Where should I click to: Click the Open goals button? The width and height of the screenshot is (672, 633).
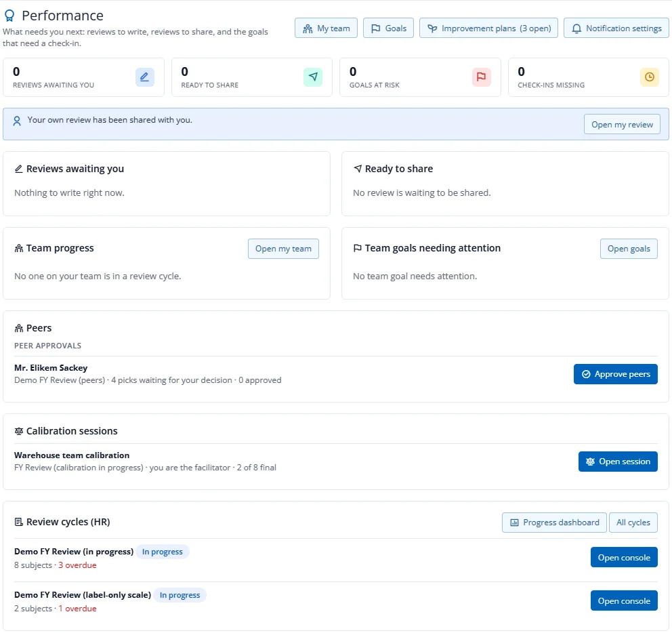629,249
